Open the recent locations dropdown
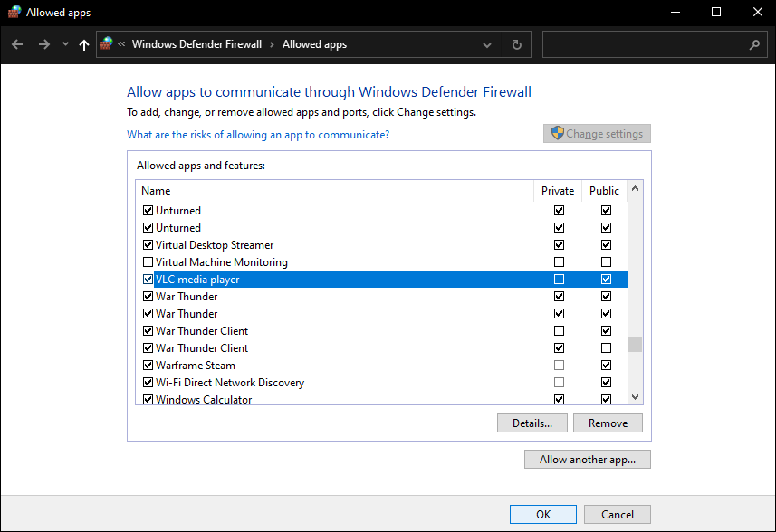This screenshot has width=776, height=532. point(65,44)
